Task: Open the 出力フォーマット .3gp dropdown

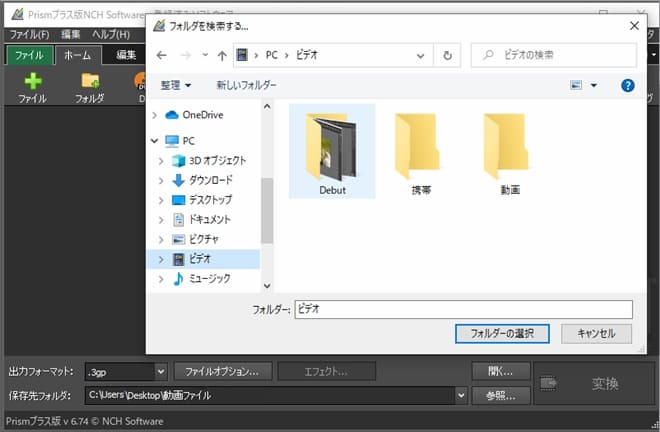Action: click(161, 372)
